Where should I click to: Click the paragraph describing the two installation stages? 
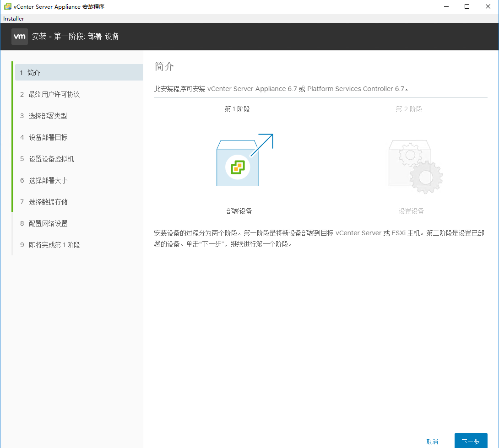pos(319,238)
